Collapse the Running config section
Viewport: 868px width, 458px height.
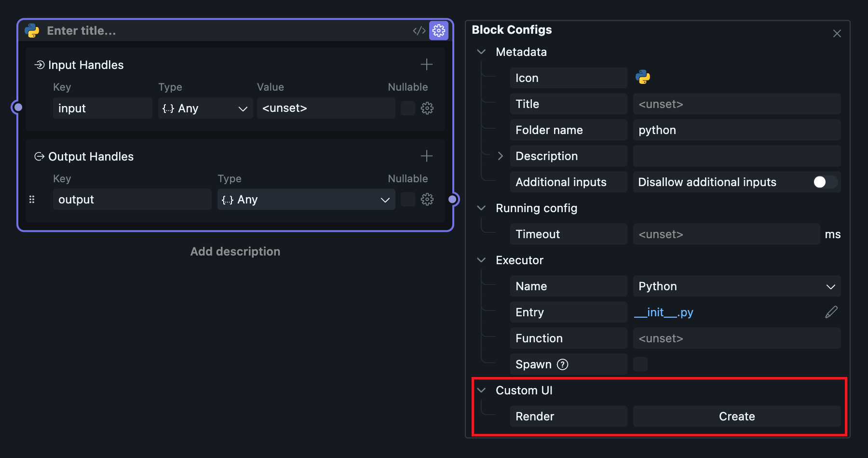[481, 208]
